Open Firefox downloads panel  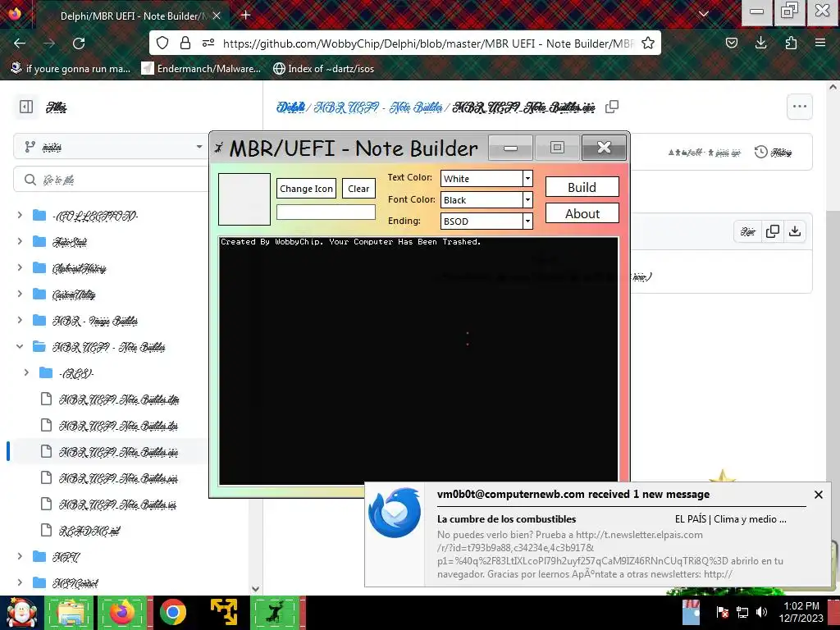[x=761, y=43]
